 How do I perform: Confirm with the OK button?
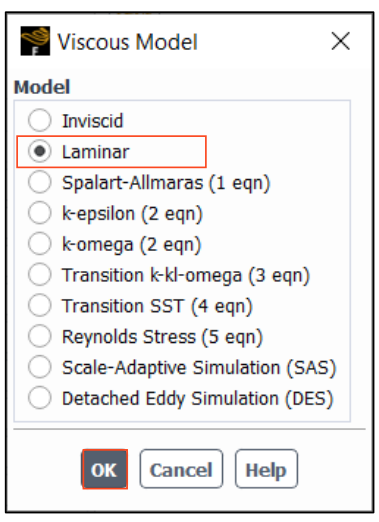coord(105,469)
